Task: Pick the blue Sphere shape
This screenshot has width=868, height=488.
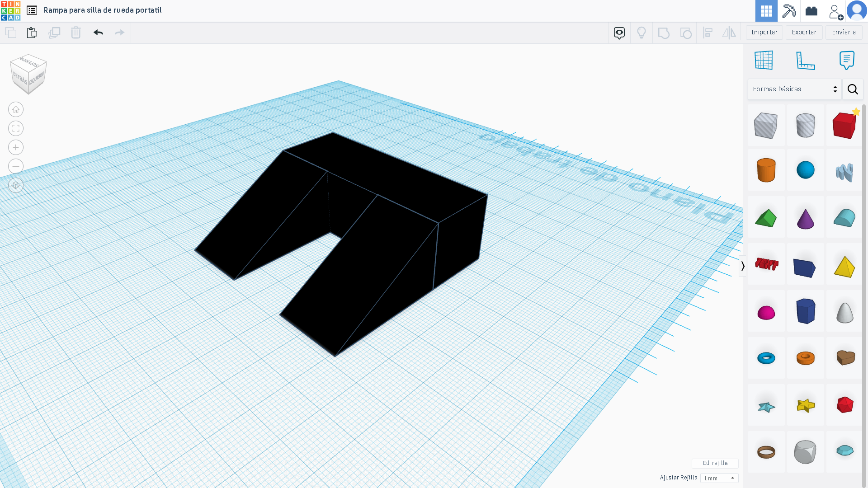Action: coord(805,170)
